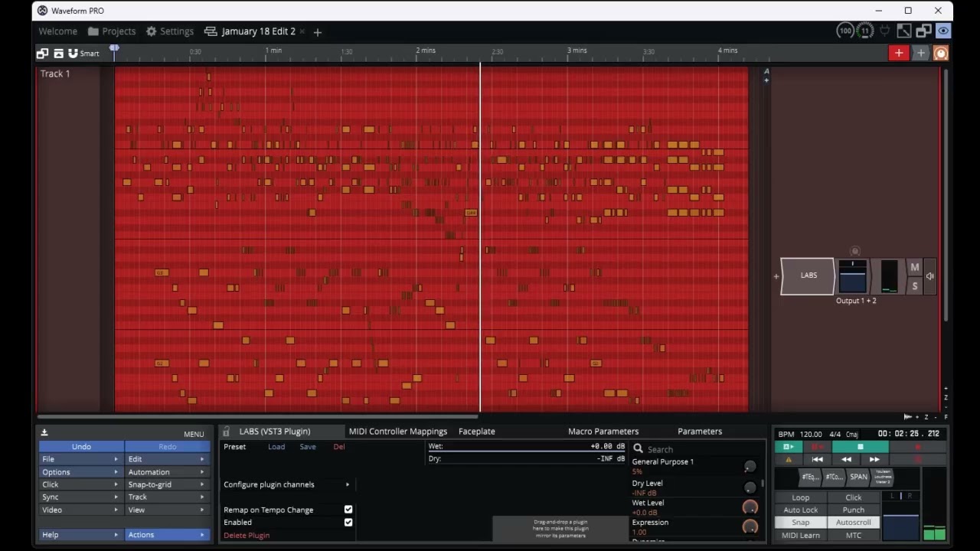Expand the File menu
Screen dimensions: 980x551
click(81, 459)
